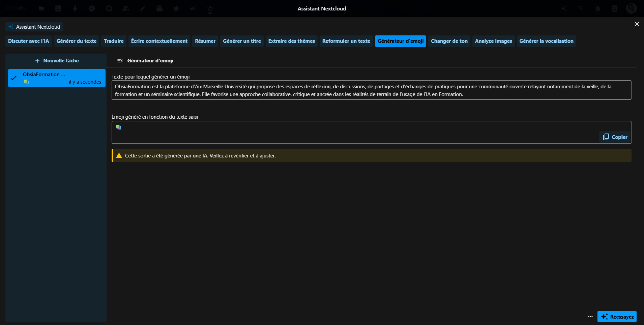This screenshot has height=325, width=644.
Task: Select the ObsiaFormation task in history
Action: coord(57,78)
